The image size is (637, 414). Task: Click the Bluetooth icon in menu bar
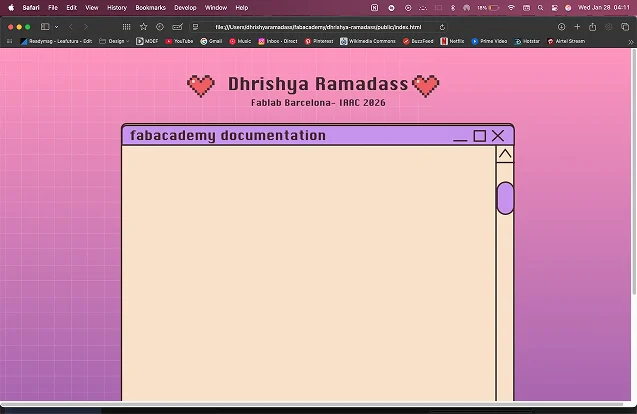click(x=453, y=7)
